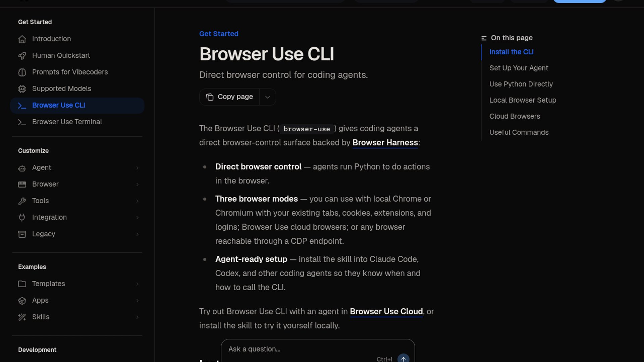Click the Agent robot icon

click(x=22, y=168)
